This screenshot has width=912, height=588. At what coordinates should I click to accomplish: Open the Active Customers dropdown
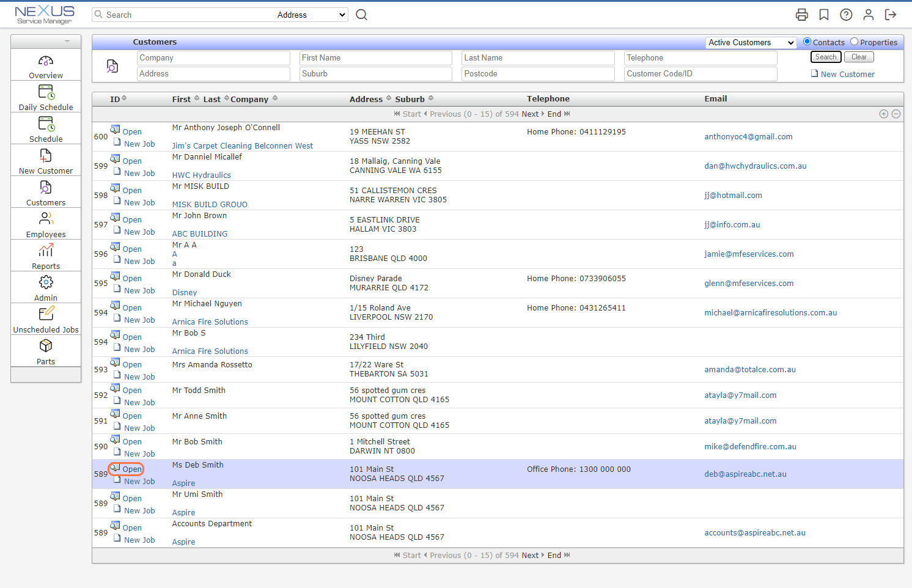coord(751,42)
